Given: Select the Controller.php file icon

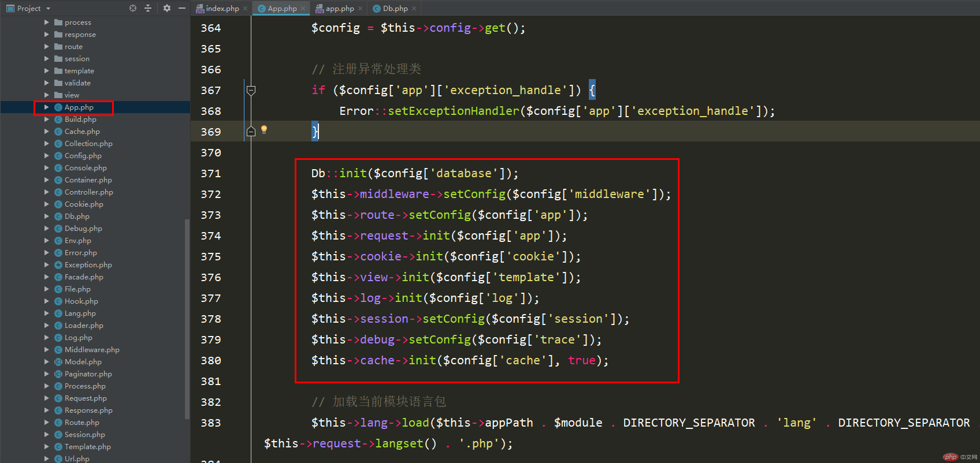Looking at the screenshot, I should (x=58, y=192).
